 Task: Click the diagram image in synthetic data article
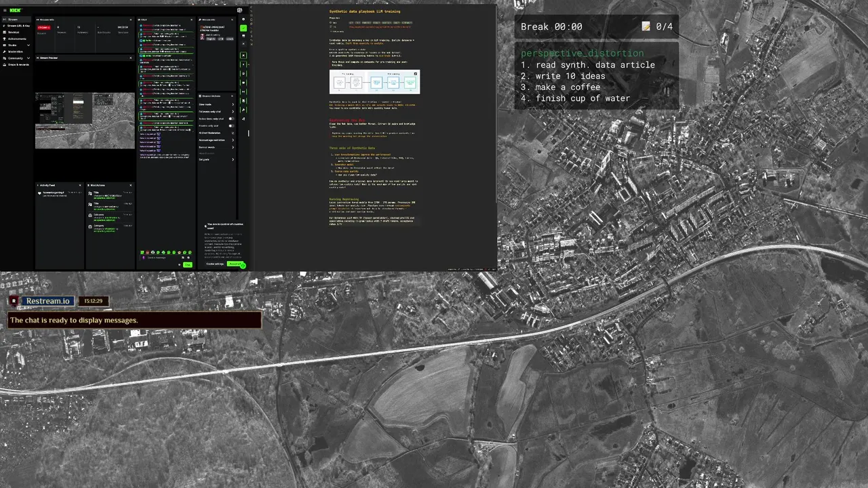(374, 82)
